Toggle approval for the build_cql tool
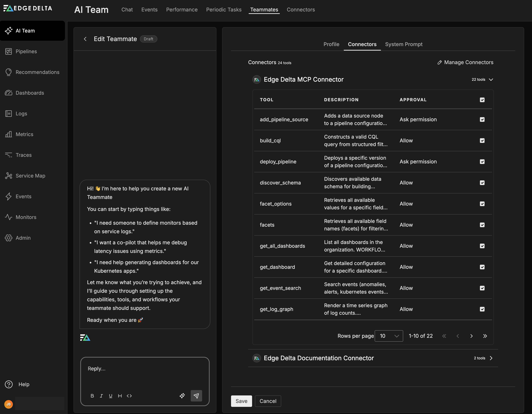The width and height of the screenshot is (532, 414). tap(483, 140)
